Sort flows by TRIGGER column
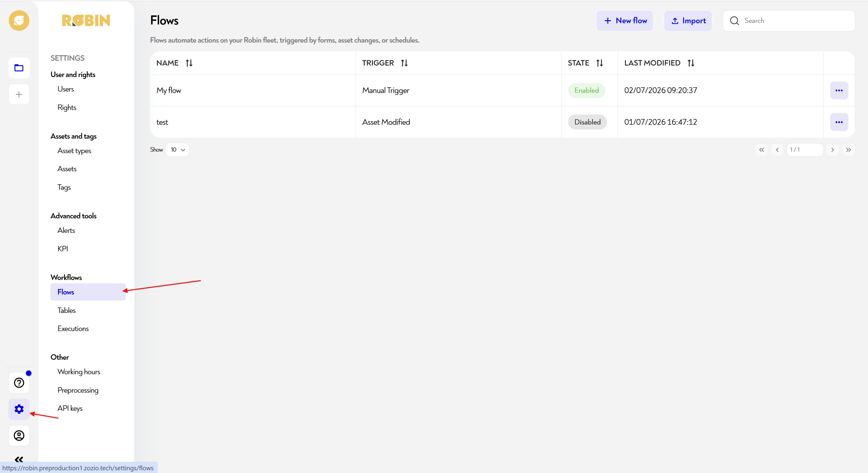Viewport: 868px width, 473px height. click(x=404, y=63)
